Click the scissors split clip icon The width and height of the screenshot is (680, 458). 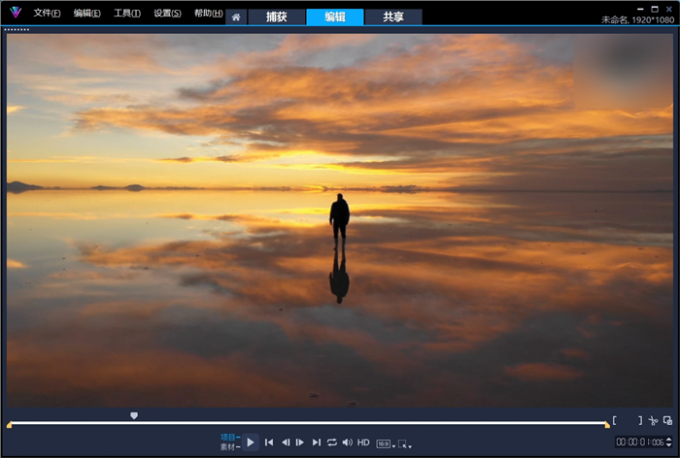[x=653, y=421]
